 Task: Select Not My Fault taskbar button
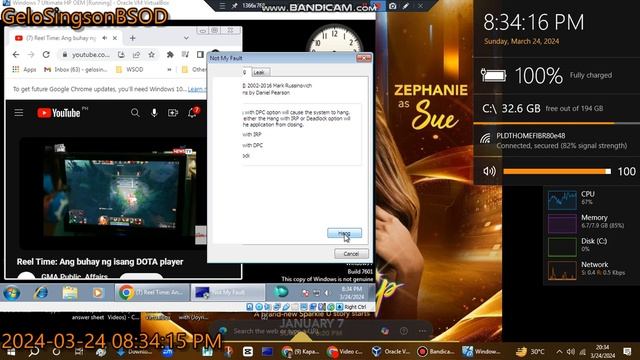[227, 293]
